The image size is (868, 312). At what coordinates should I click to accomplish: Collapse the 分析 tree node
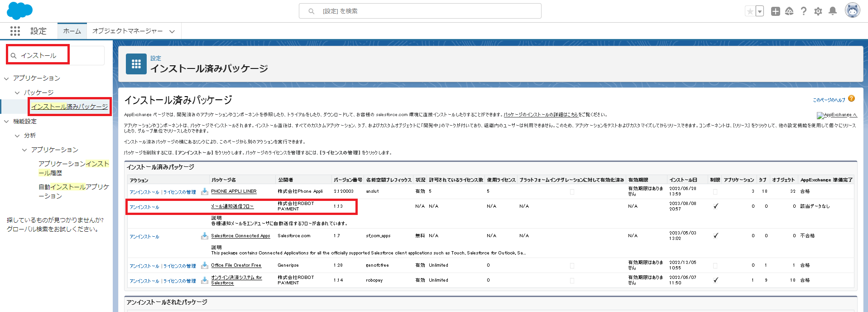click(17, 136)
